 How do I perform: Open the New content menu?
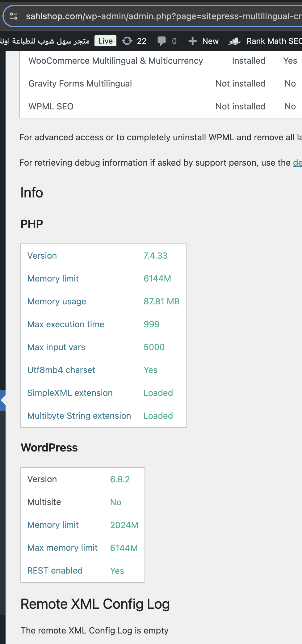tap(203, 41)
